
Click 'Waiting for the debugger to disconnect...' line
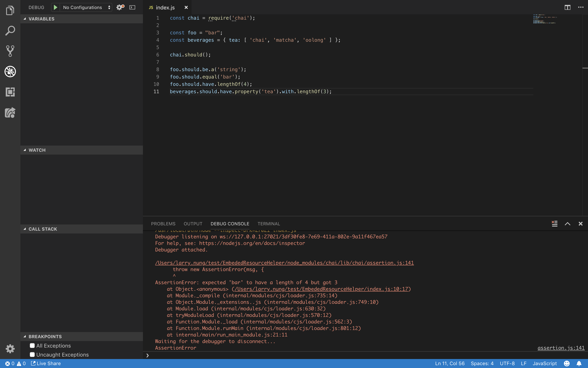(x=215, y=341)
